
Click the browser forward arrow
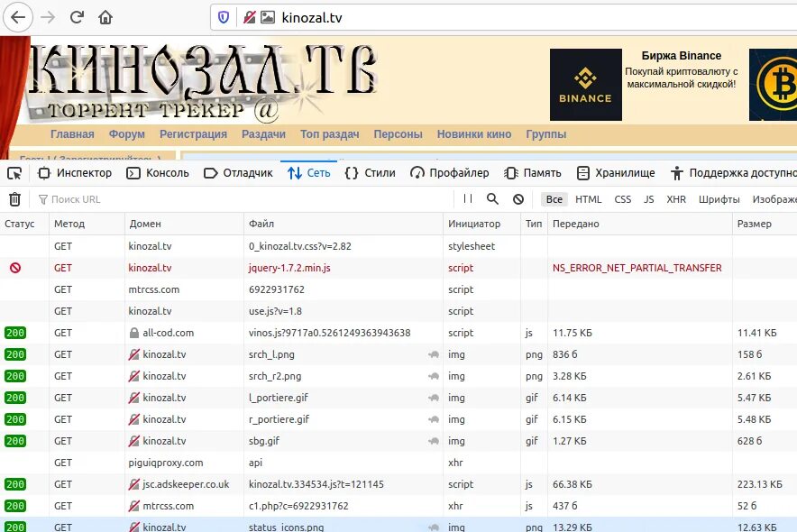pyautogui.click(x=48, y=17)
